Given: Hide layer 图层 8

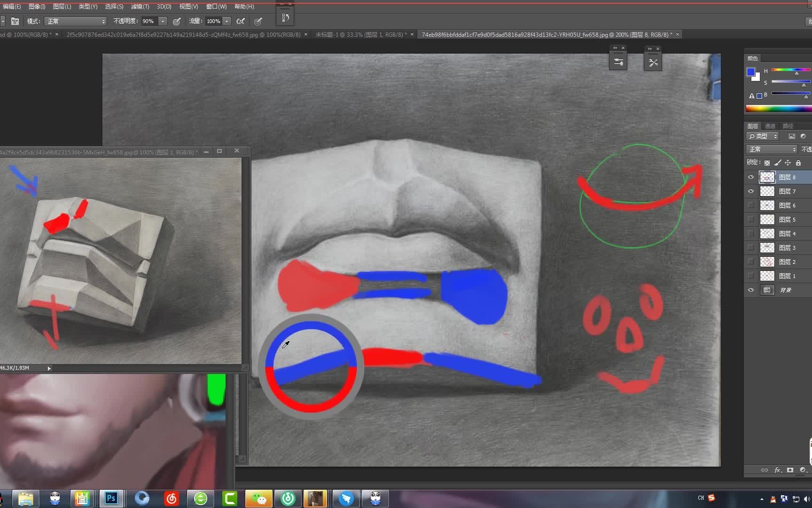Looking at the screenshot, I should pos(751,177).
